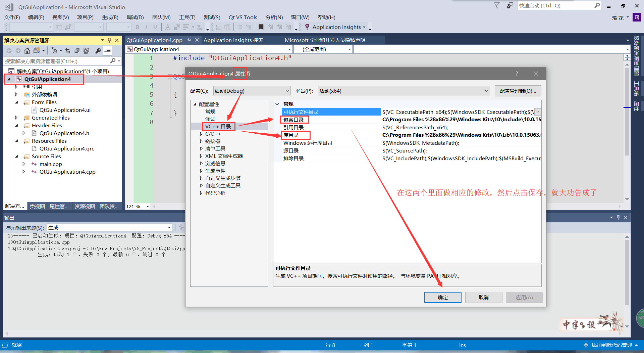Image resolution: width=644 pixels, height=353 pixels.
Task: Click the 确定 button in properties dialog
Action: click(443, 297)
